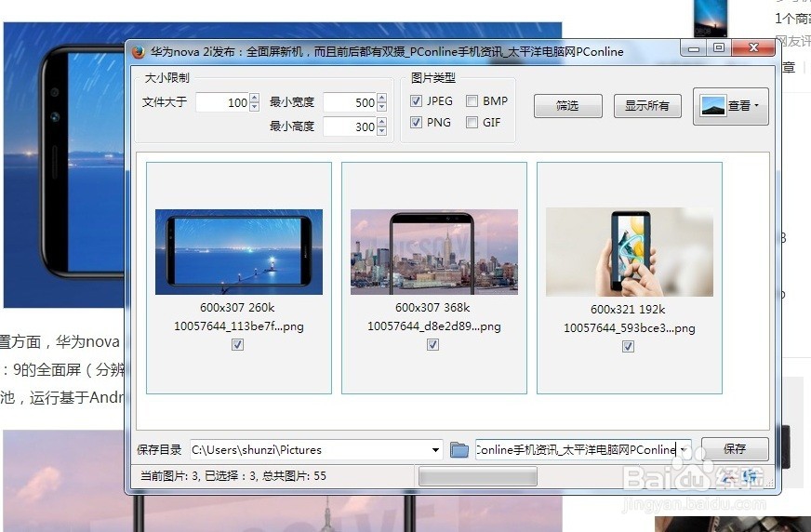Viewport: 811px width, 532px height.
Task: Decrease the 文件大于 file size value
Action: [x=254, y=107]
